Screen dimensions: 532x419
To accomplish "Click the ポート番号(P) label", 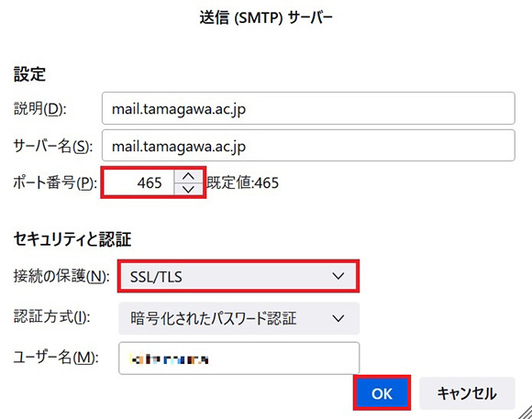I will coord(55,182).
